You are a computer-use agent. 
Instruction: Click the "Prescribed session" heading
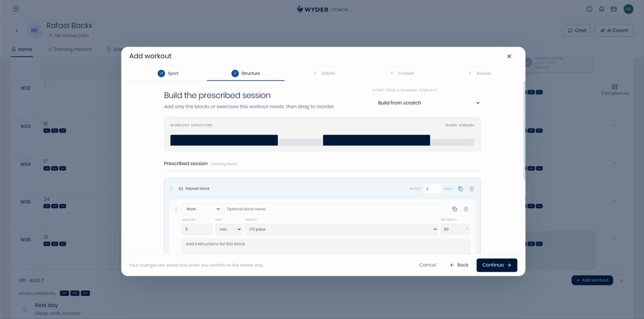click(186, 164)
